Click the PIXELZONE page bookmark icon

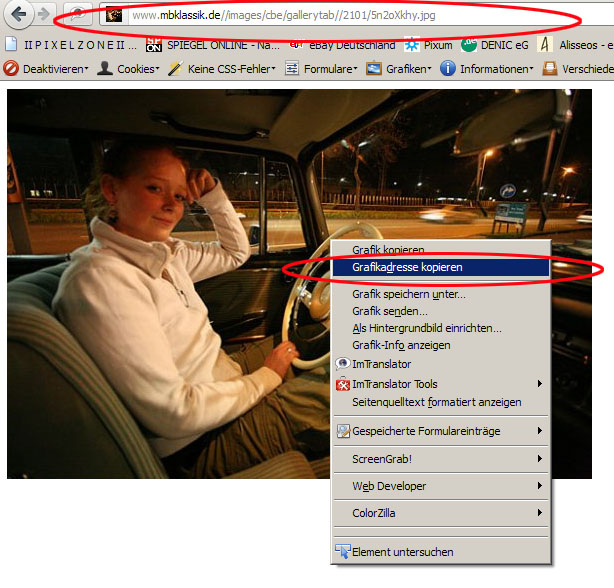(x=11, y=44)
